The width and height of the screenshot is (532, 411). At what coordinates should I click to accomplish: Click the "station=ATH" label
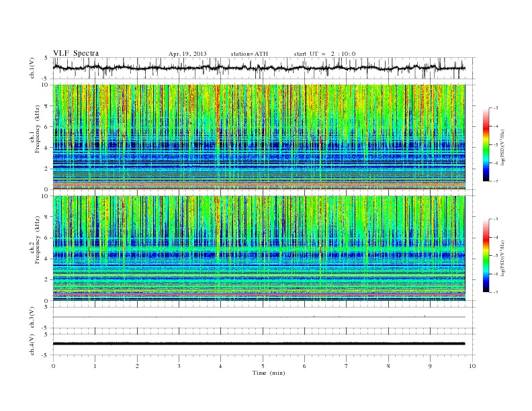tap(249, 54)
